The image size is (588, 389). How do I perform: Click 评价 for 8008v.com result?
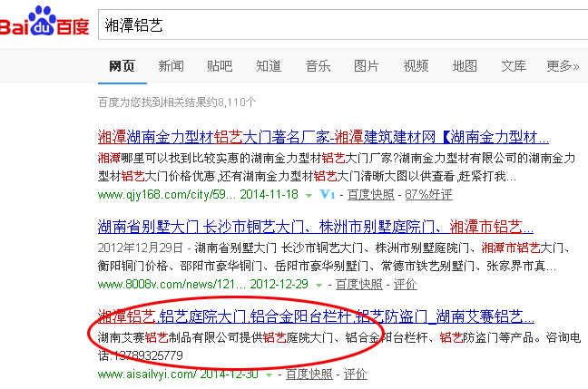[x=405, y=285]
